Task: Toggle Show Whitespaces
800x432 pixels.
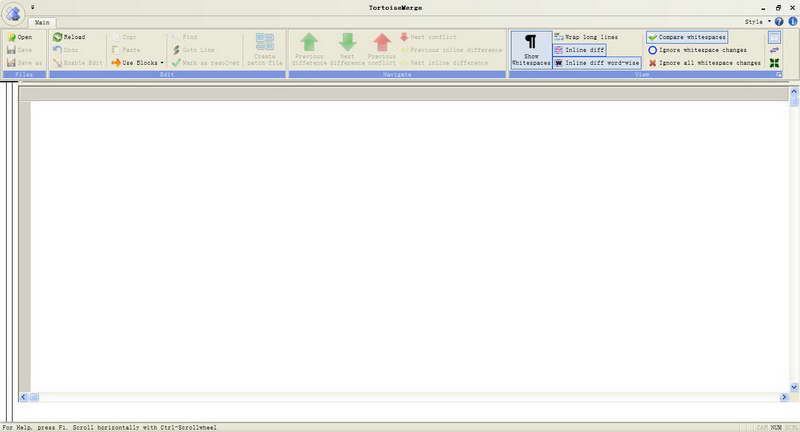Action: pos(531,50)
